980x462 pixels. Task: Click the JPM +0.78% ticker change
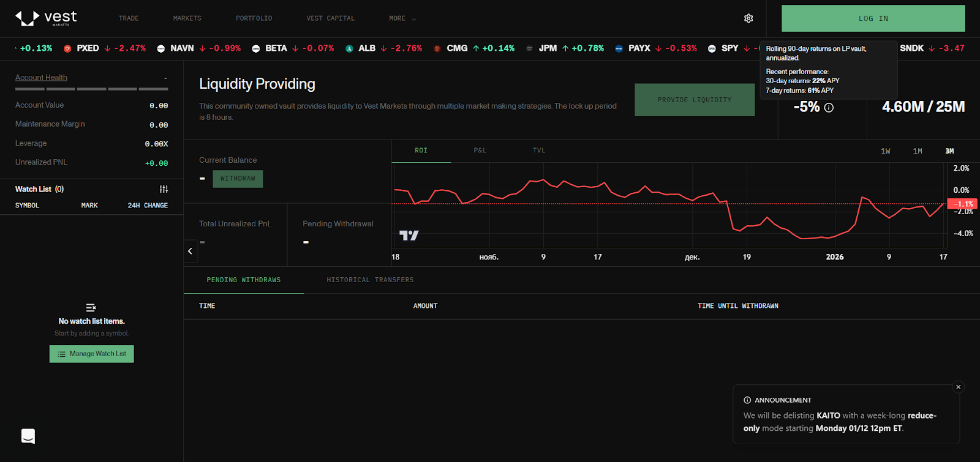coord(582,48)
